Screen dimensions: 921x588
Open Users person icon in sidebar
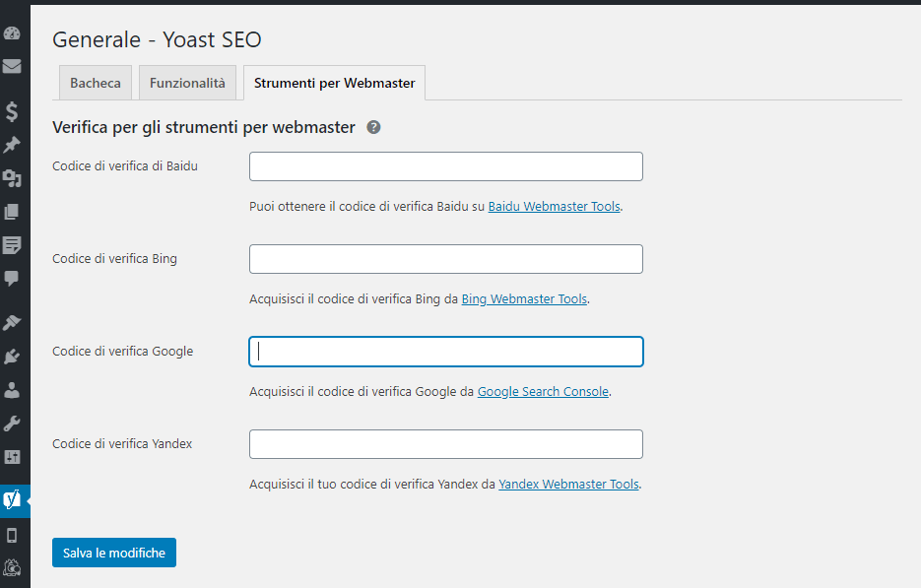(12, 390)
